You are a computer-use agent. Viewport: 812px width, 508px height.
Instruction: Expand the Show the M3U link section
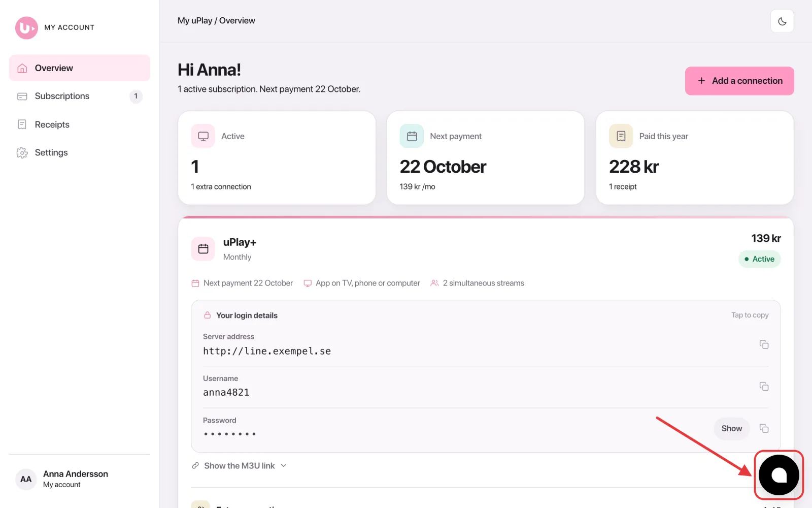point(239,466)
